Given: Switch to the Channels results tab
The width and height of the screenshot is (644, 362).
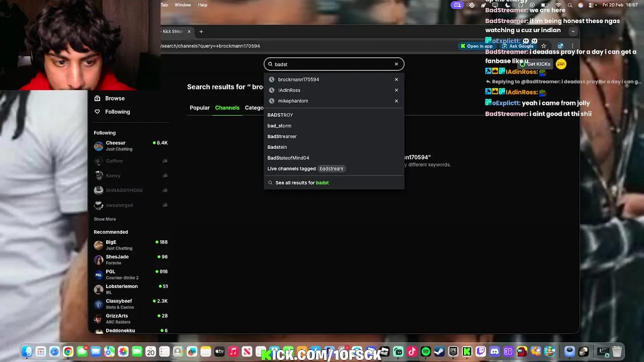Looking at the screenshot, I should (227, 108).
